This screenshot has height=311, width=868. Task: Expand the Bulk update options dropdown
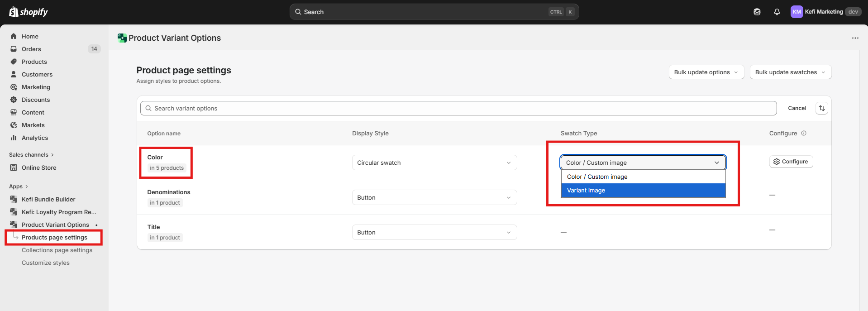pyautogui.click(x=706, y=72)
